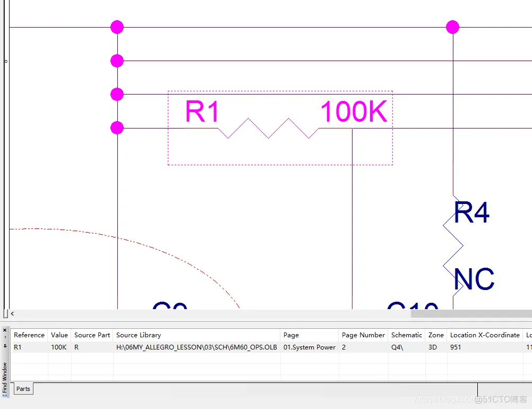Open the Parts tab
The height and width of the screenshot is (409, 532).
coord(23,389)
